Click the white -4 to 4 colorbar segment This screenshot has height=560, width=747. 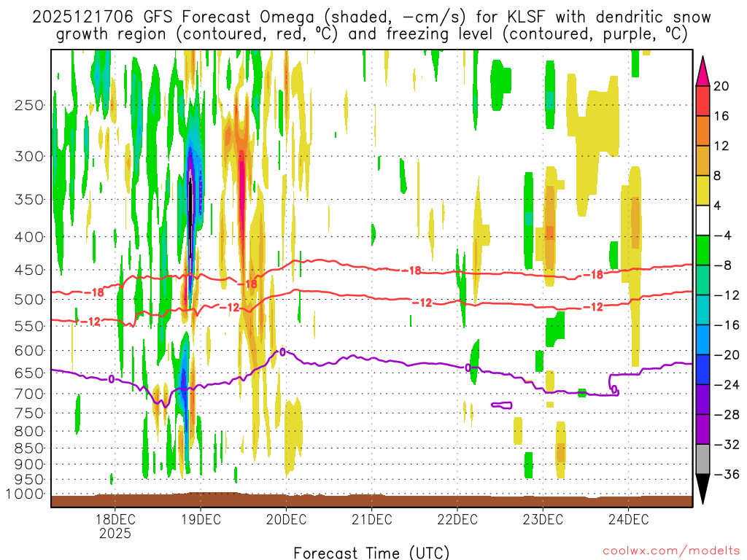click(x=703, y=220)
